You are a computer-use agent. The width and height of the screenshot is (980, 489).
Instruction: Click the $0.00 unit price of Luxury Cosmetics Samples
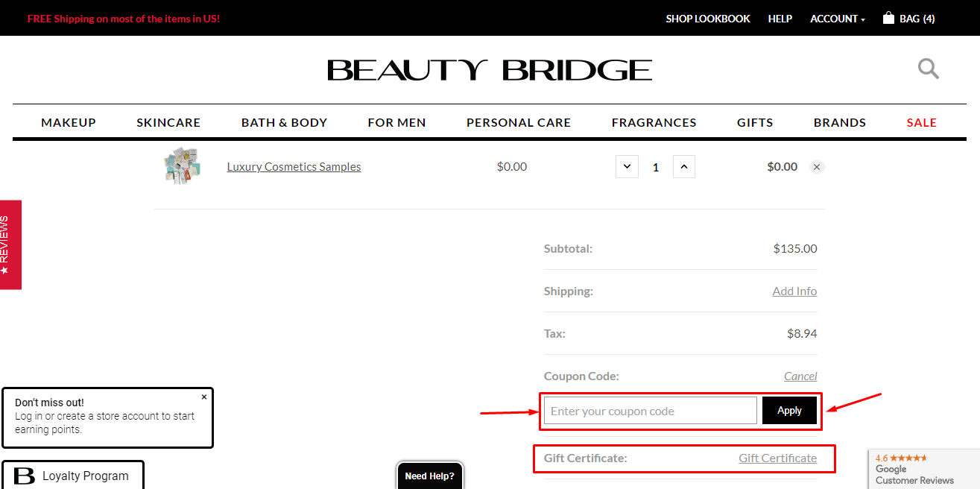coord(512,167)
